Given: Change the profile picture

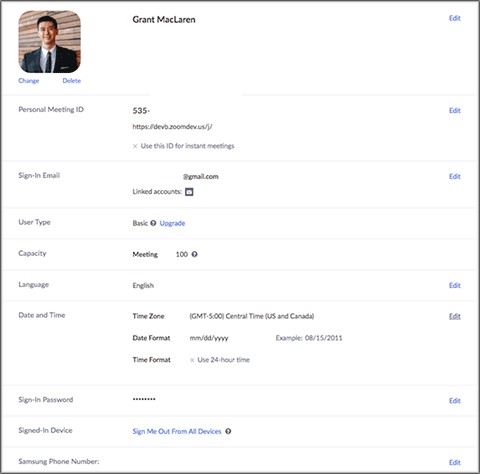Looking at the screenshot, I should pyautogui.click(x=29, y=81).
